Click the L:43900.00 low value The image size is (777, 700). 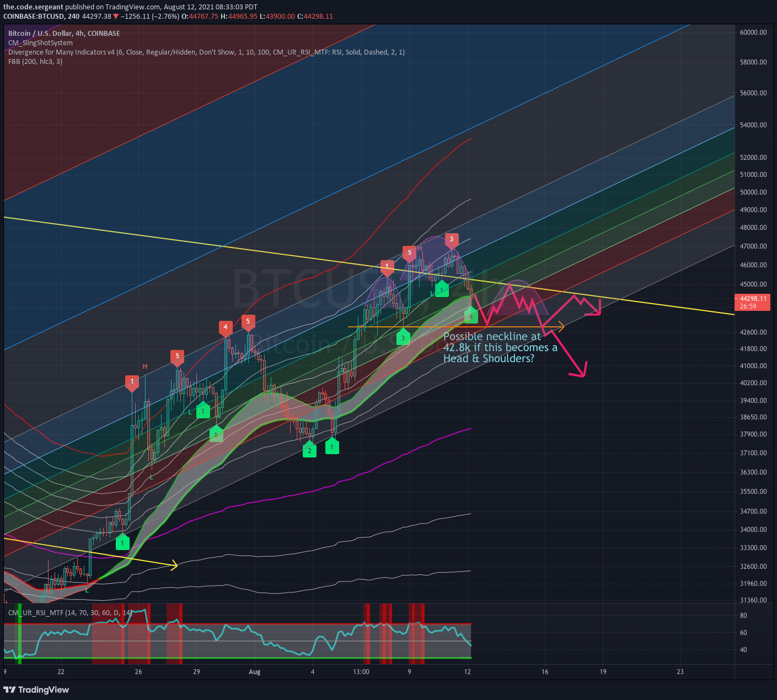click(x=277, y=16)
